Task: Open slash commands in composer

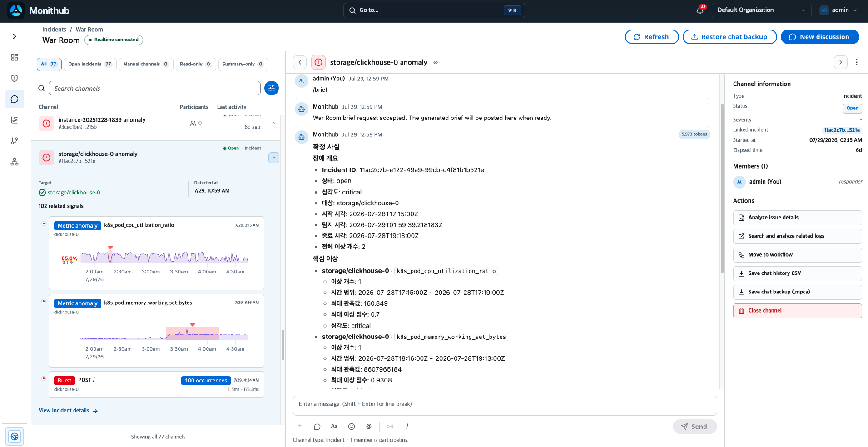Action: pyautogui.click(x=407, y=426)
